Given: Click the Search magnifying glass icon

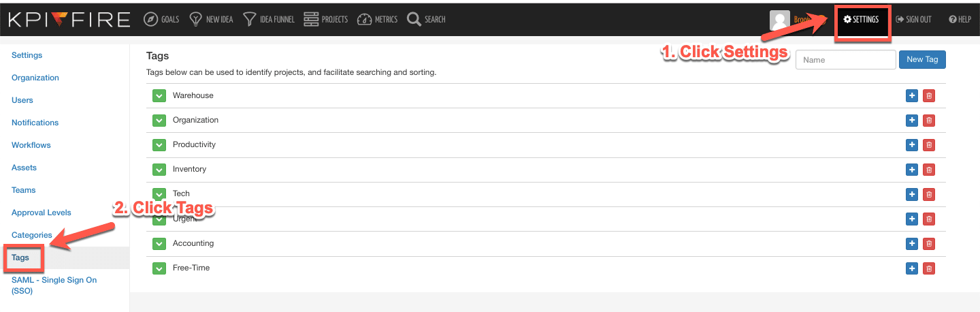Looking at the screenshot, I should [x=414, y=19].
